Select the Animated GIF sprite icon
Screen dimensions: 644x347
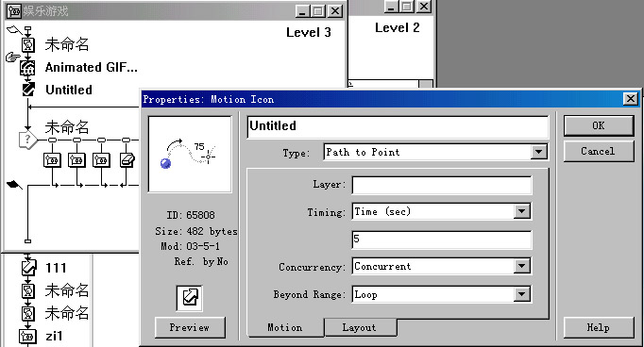pyautogui.click(x=28, y=67)
